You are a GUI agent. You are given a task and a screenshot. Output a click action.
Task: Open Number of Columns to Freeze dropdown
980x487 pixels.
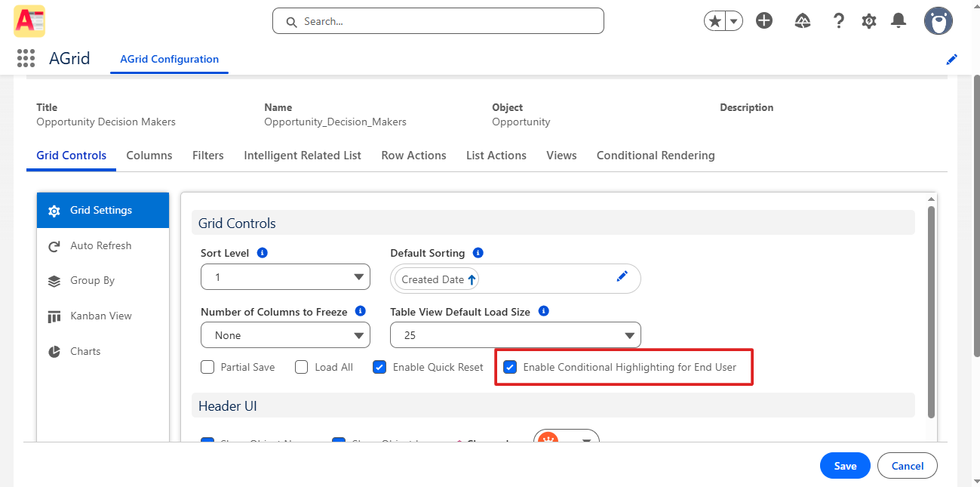click(x=285, y=335)
